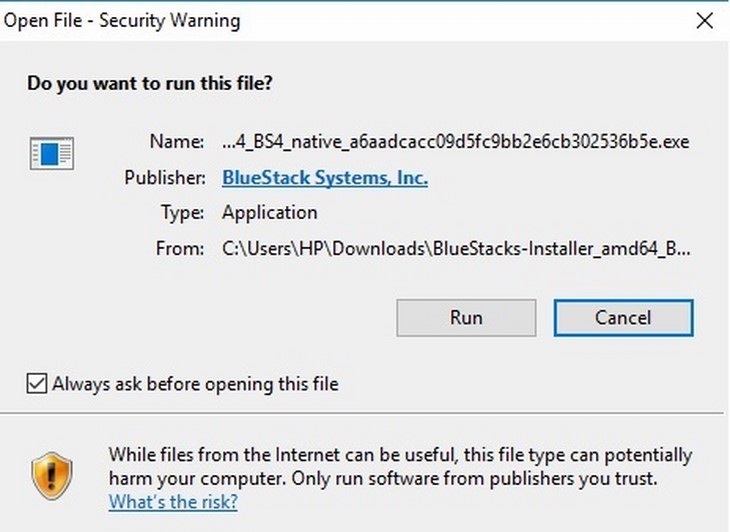730x532 pixels.
Task: Close the Security Warning dialog
Action: coord(705,20)
